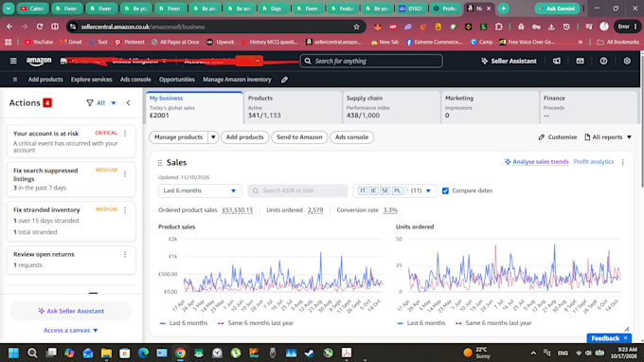Open options menu for Fix stranded inventory
Image resolution: width=644 pixels, height=362 pixels.
(x=125, y=210)
